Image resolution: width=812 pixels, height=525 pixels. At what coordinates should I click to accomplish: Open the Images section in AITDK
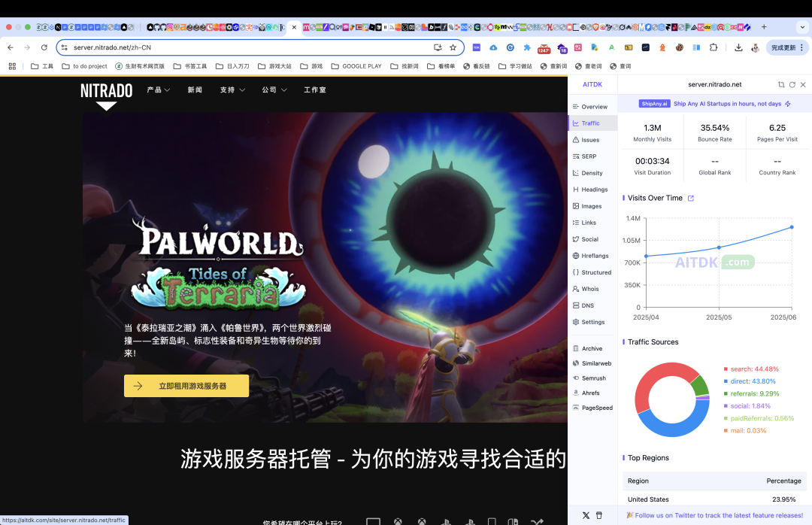(591, 206)
